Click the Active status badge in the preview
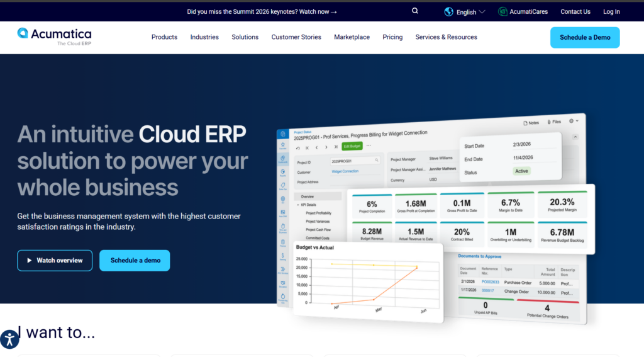The width and height of the screenshot is (644, 357). (521, 171)
